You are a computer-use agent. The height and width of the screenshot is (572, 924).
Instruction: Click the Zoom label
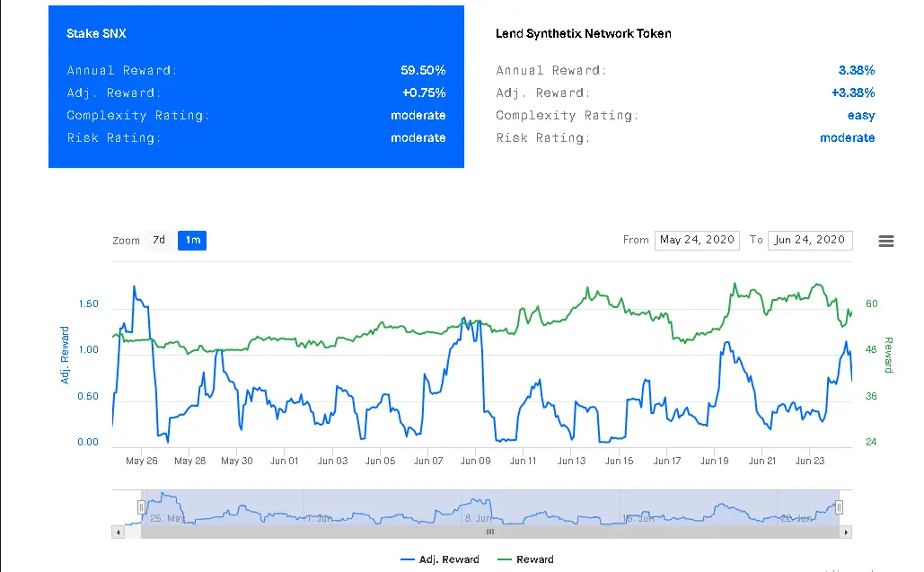point(126,241)
